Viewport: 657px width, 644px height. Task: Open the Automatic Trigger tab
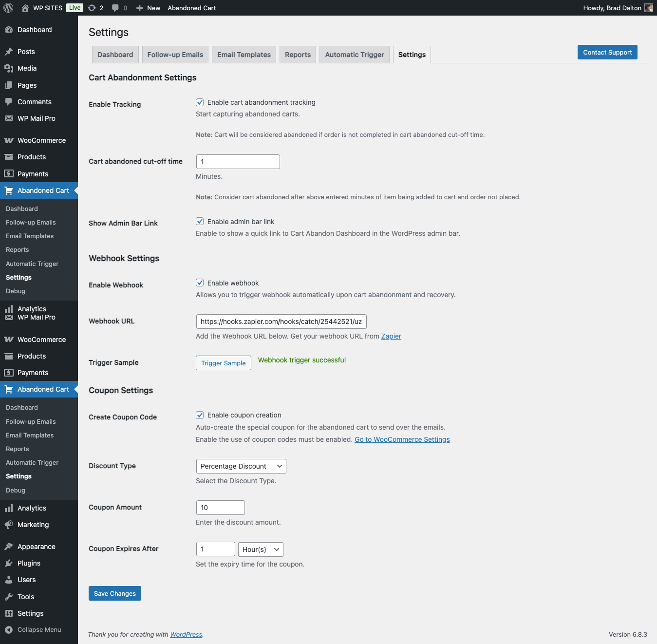[x=354, y=55]
